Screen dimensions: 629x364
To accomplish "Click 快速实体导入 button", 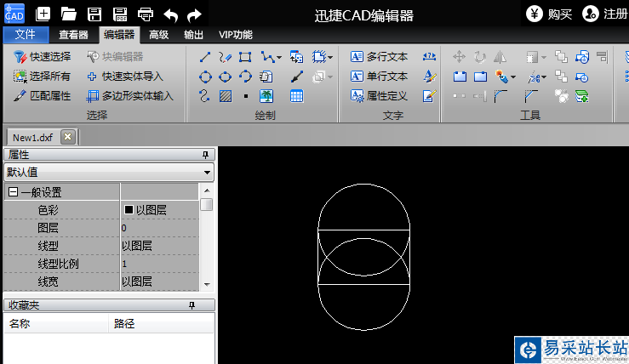I will tap(125, 77).
